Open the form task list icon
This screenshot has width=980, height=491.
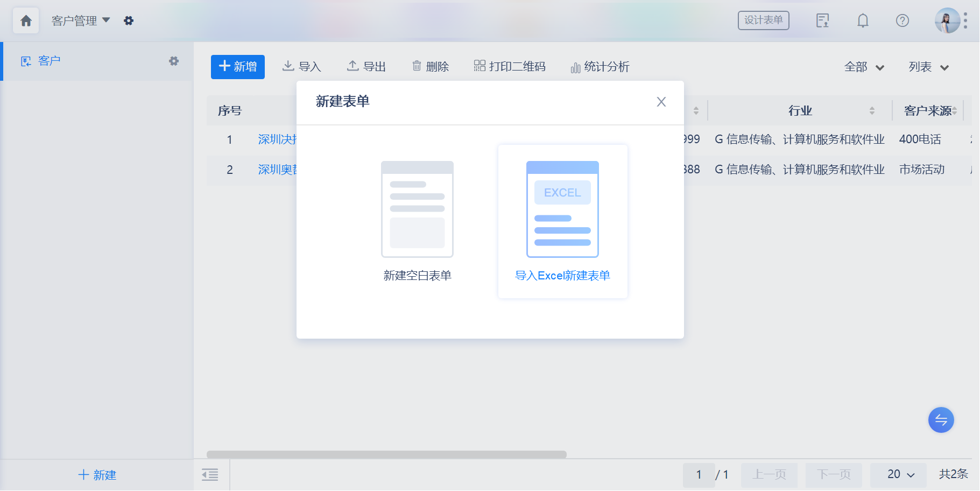coord(822,20)
